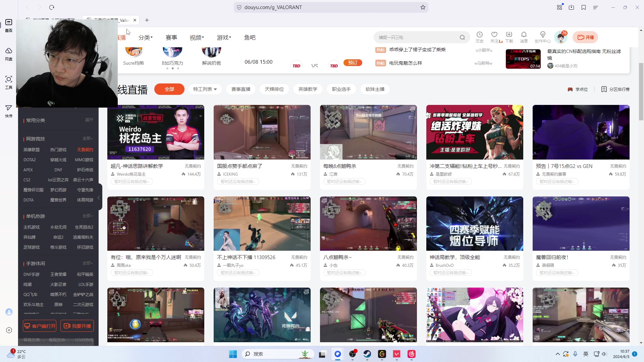
Task: Expand the 分类 dropdown menu
Action: [x=146, y=38]
